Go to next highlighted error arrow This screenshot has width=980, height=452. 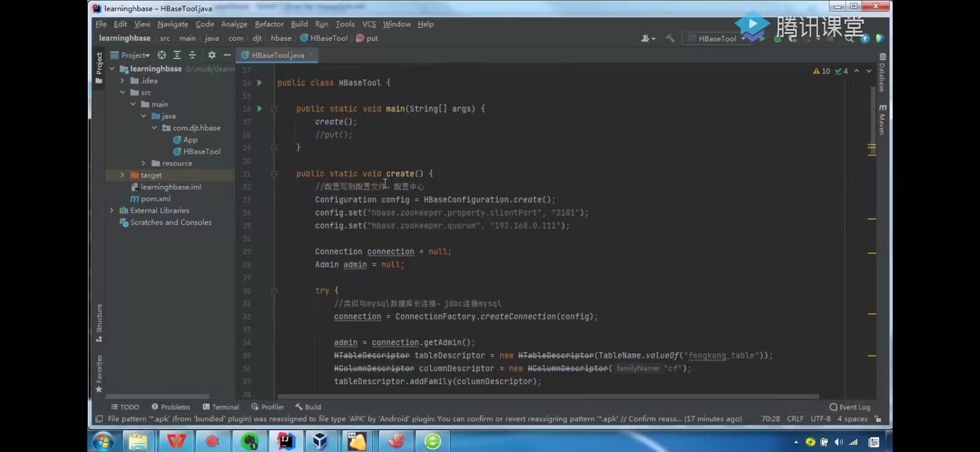tap(869, 71)
